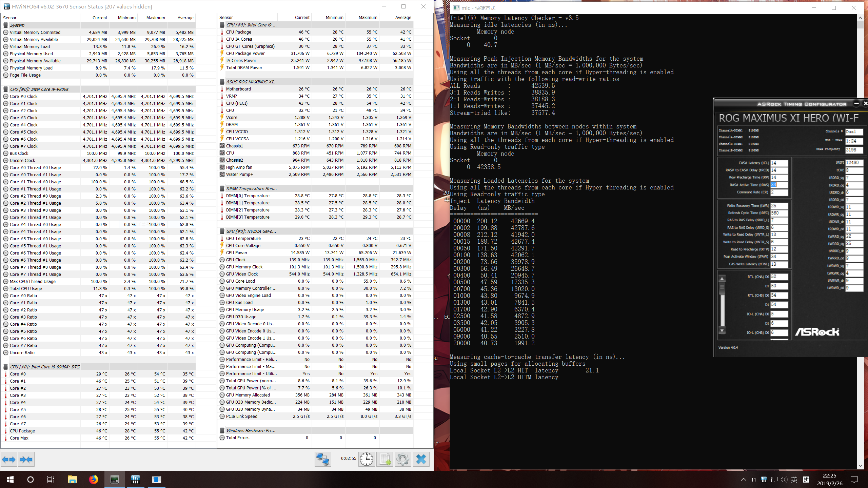The image size is (868, 488).
Task: Click ASRock timing list scroll down arrow
Action: pos(722,330)
